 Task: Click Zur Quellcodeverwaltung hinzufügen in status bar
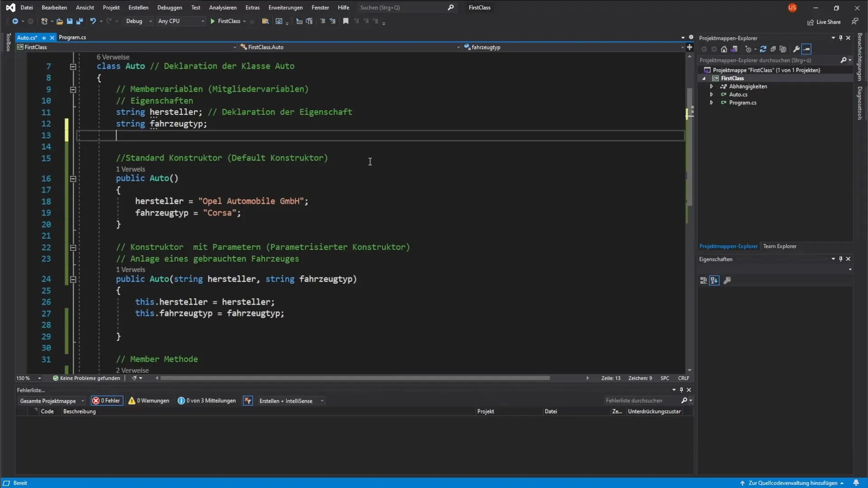click(x=792, y=483)
